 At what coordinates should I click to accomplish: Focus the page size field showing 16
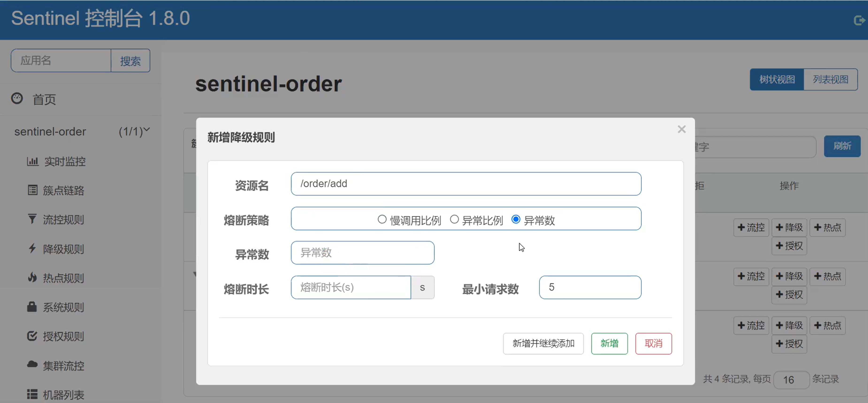point(792,380)
